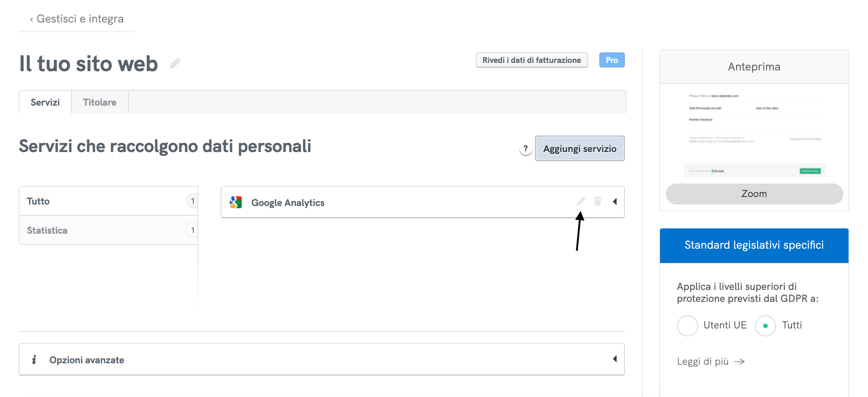Image resolution: width=868 pixels, height=397 pixels.
Task: Enable GDPR protection for all users
Action: [x=765, y=325]
